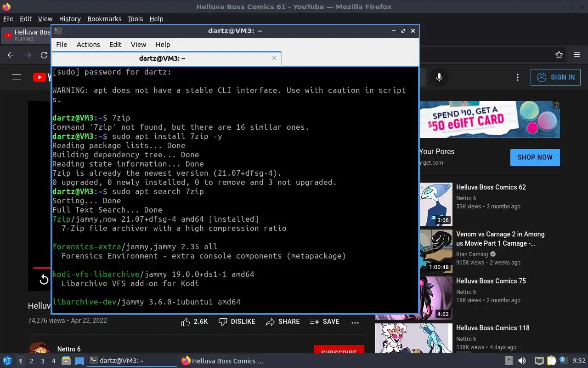Open Venom vs Carnage 2 thumbnail
The width and height of the screenshot is (588, 368).
(x=436, y=251)
